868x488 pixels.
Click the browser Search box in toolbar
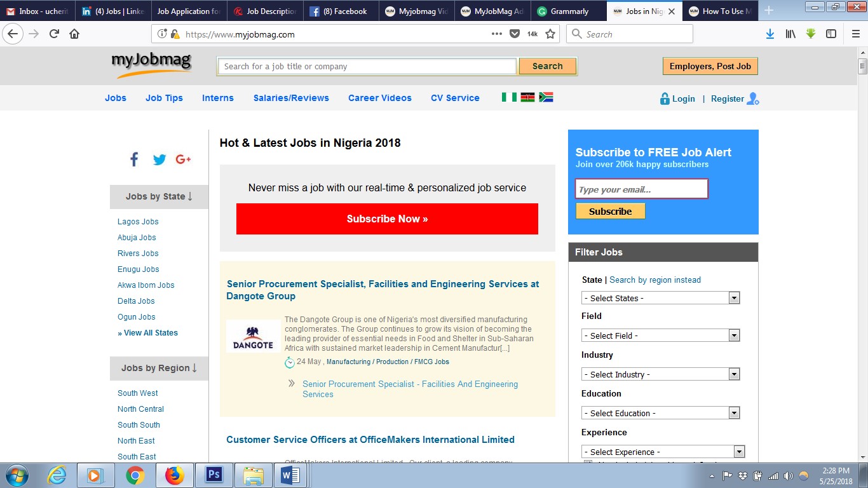click(x=630, y=34)
